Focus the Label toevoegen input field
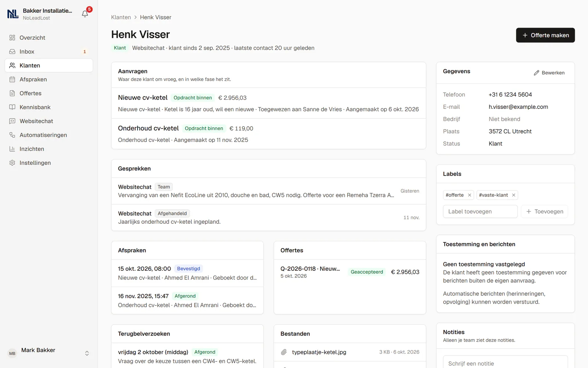Viewport: 588px width, 368px height. click(480, 212)
